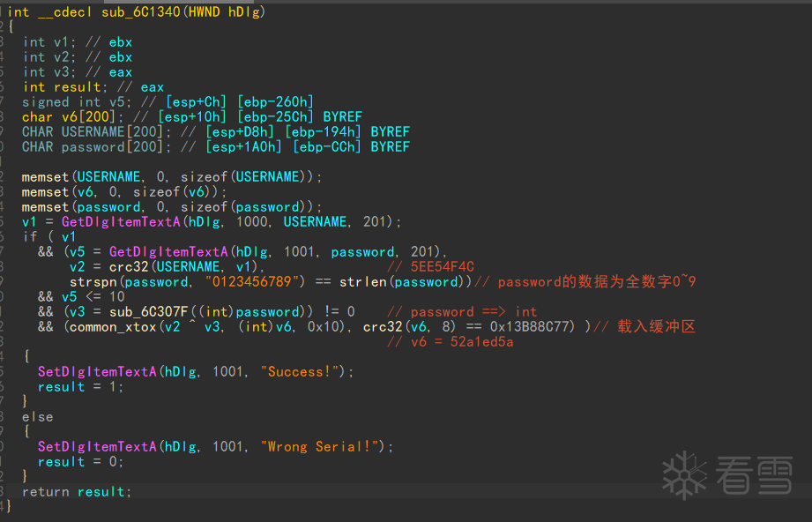
Task: Click v5 in the 'signed int v5' declaration
Action: click(116, 102)
